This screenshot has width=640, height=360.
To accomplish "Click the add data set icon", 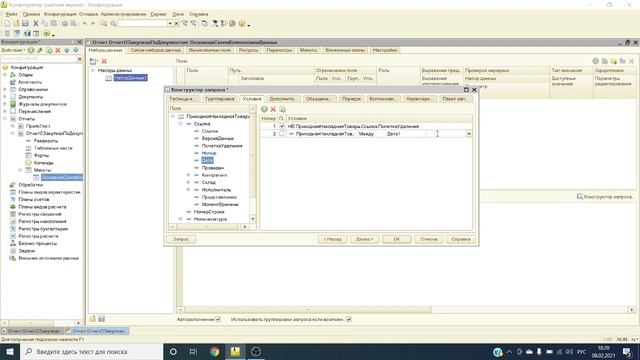I will (x=93, y=61).
